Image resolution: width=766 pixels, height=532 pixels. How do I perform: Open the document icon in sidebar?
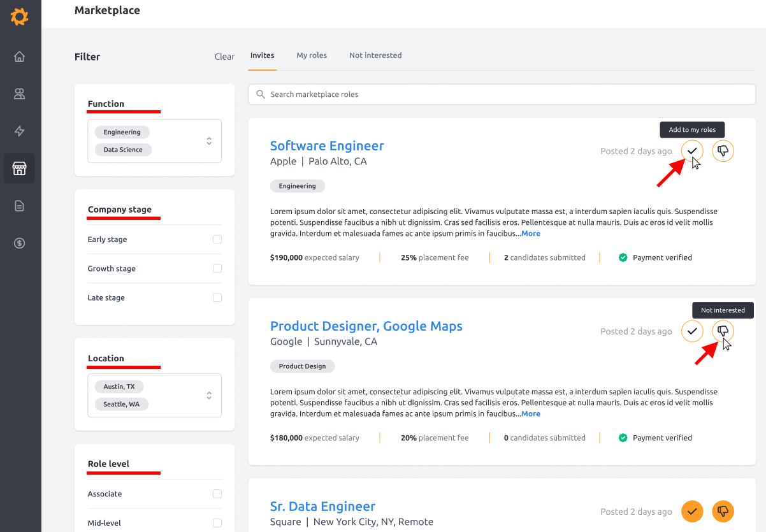(20, 206)
